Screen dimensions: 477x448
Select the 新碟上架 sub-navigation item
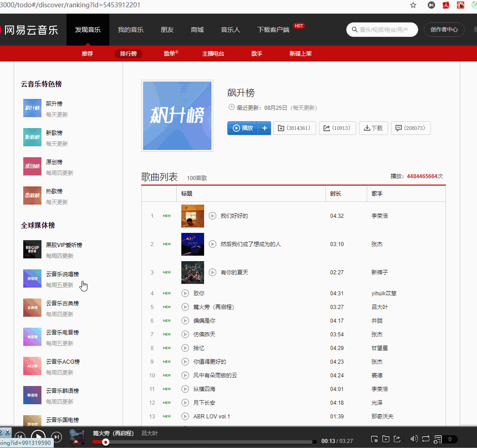(x=301, y=54)
